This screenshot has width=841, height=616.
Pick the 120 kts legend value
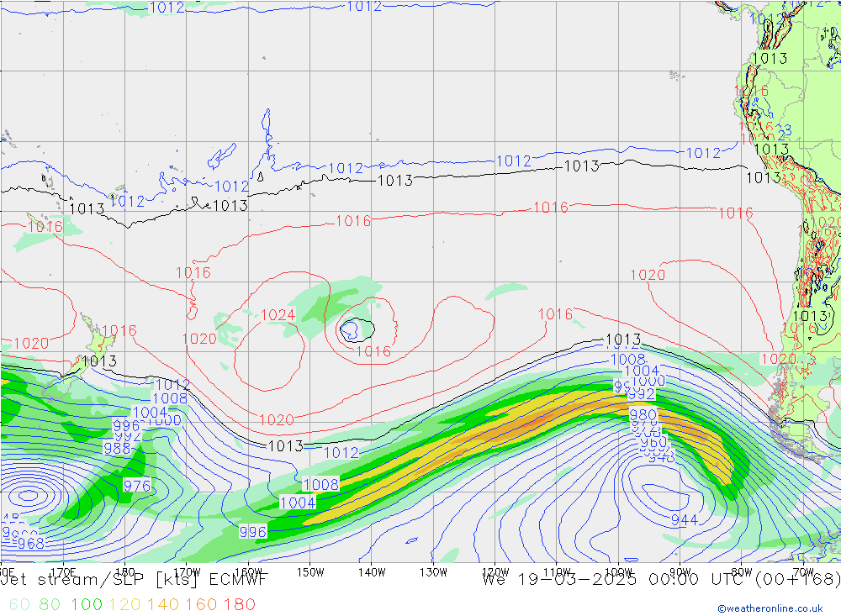click(124, 604)
